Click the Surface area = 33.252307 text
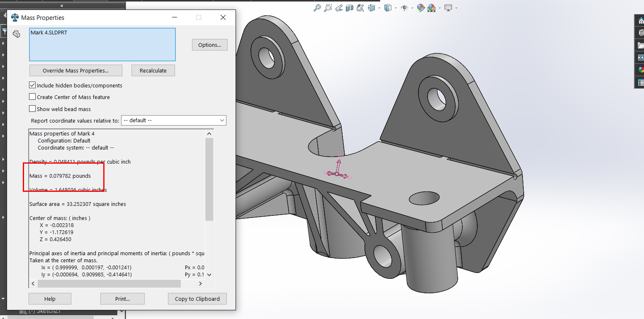 [x=78, y=204]
